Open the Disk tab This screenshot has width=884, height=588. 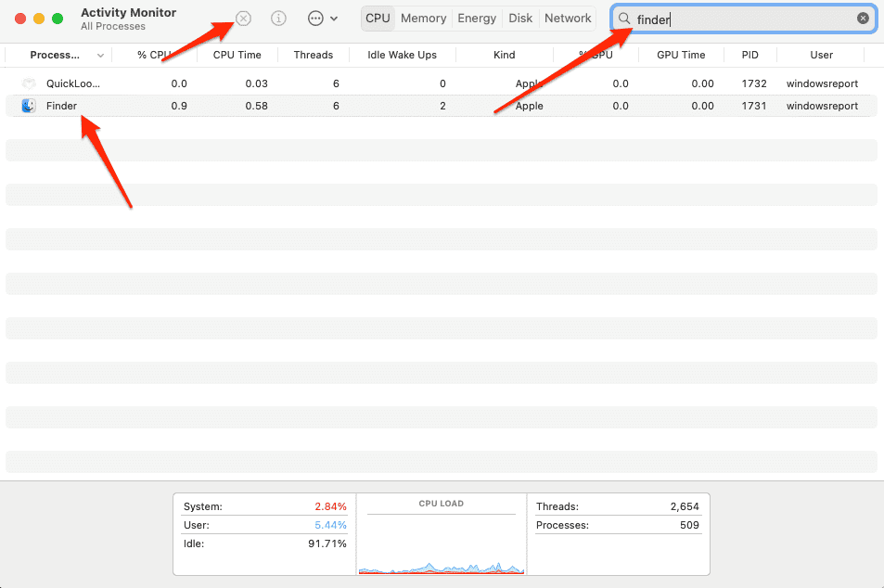pos(520,19)
